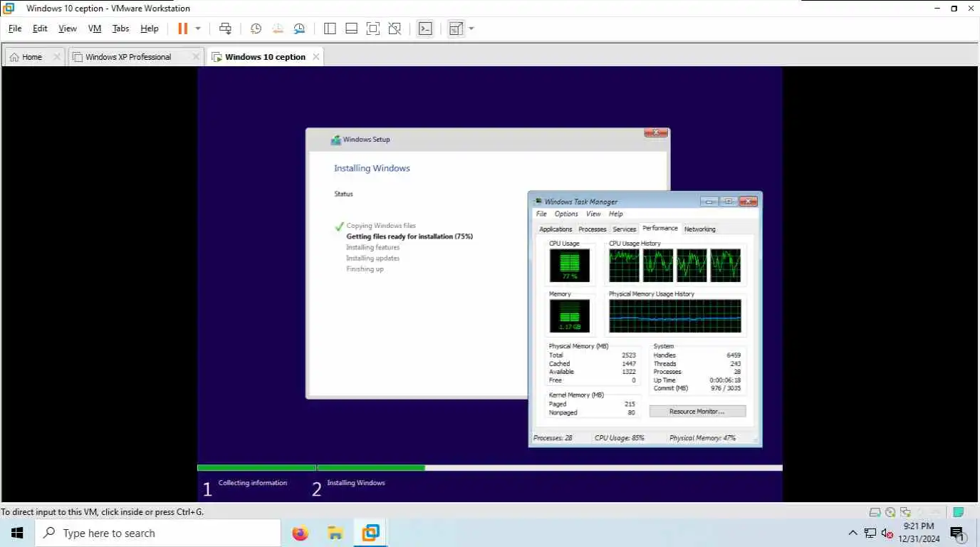Click the CD/DVD drive status icon
The height and width of the screenshot is (547, 980).
tap(890, 512)
